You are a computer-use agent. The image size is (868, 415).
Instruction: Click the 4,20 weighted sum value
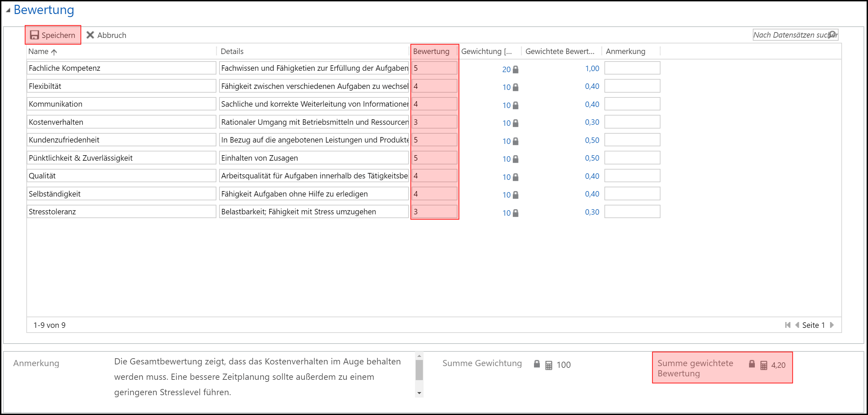(778, 365)
